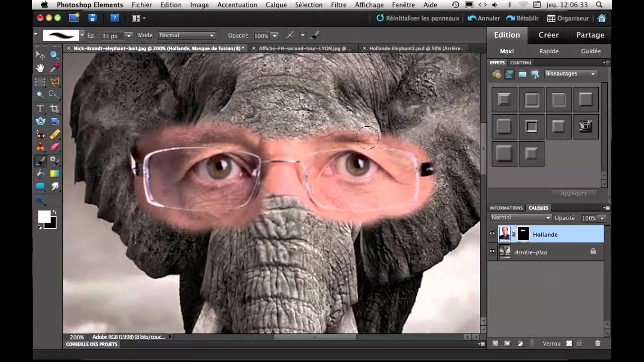
Task: Set the white foreground color swatch
Action: pos(44,217)
